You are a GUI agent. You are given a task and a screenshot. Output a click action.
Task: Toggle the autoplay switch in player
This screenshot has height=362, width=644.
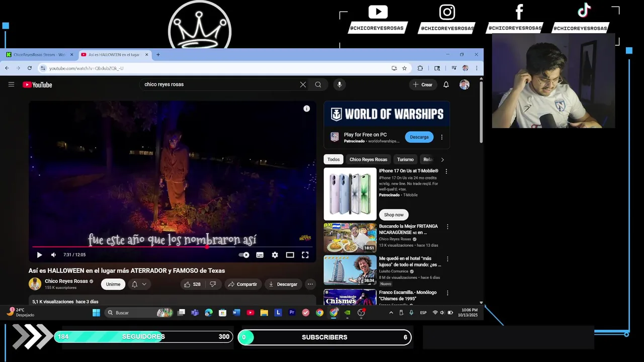pyautogui.click(x=244, y=255)
